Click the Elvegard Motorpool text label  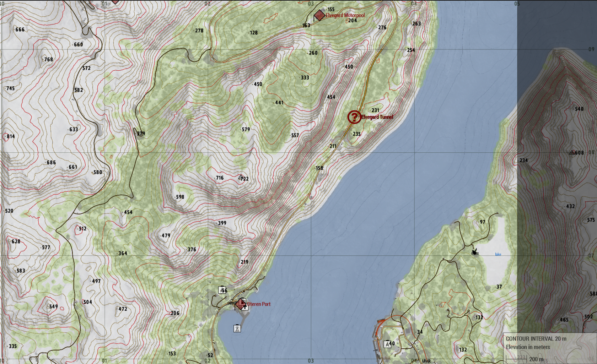[345, 15]
